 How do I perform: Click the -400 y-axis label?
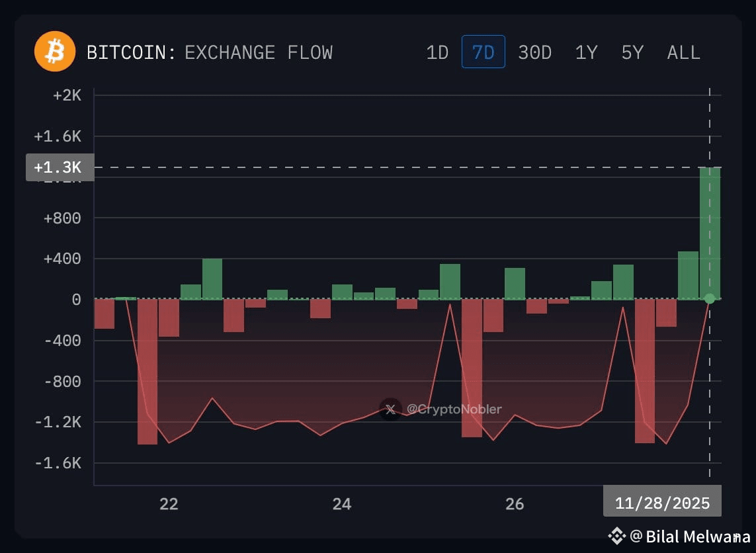pos(62,341)
